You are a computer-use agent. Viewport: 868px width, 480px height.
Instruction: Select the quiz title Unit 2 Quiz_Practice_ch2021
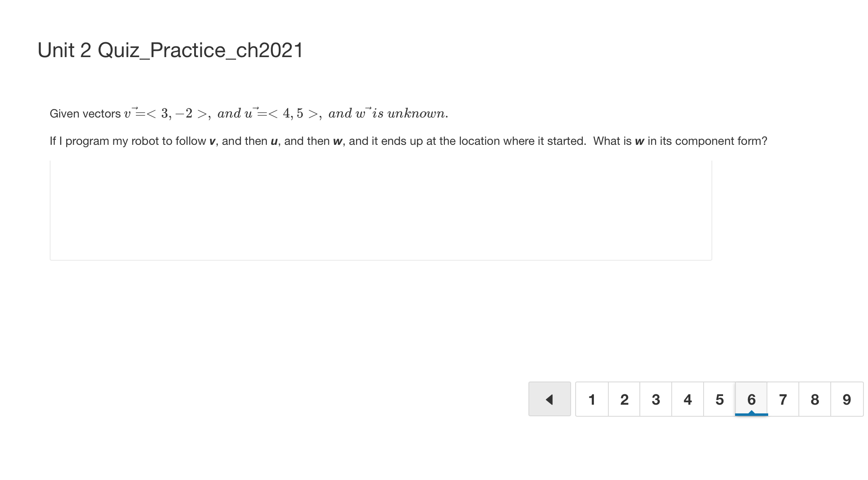coord(170,50)
